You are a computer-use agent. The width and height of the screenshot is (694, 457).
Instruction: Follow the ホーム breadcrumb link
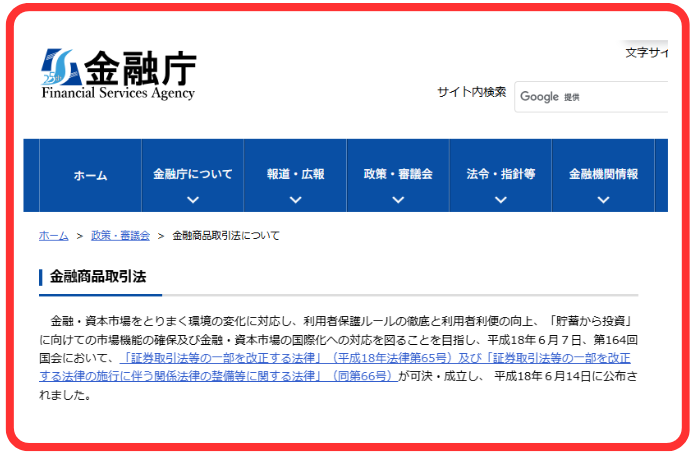pos(54,236)
